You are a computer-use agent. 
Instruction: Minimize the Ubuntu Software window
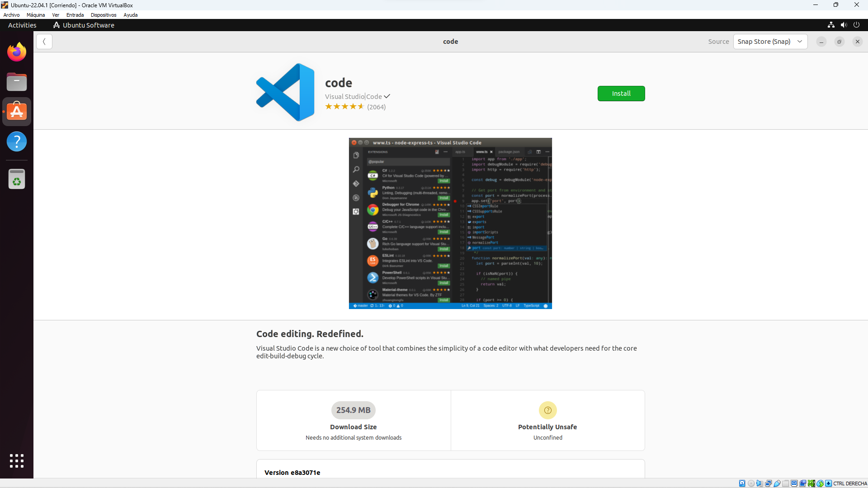point(821,42)
